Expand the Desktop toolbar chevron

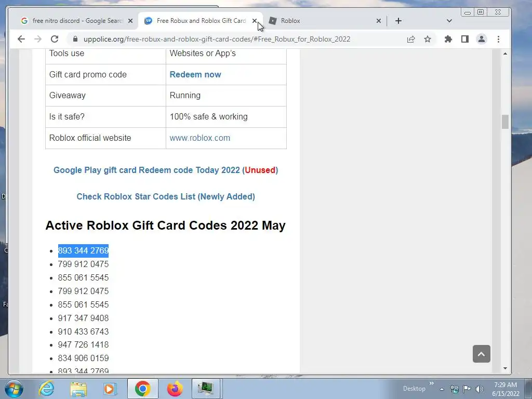pos(432,383)
